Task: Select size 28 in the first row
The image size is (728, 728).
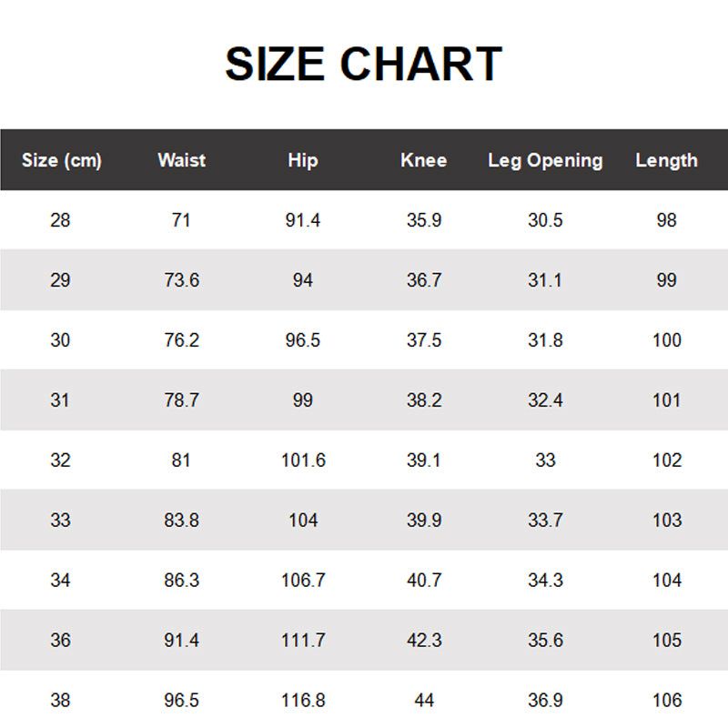Action: (x=60, y=220)
